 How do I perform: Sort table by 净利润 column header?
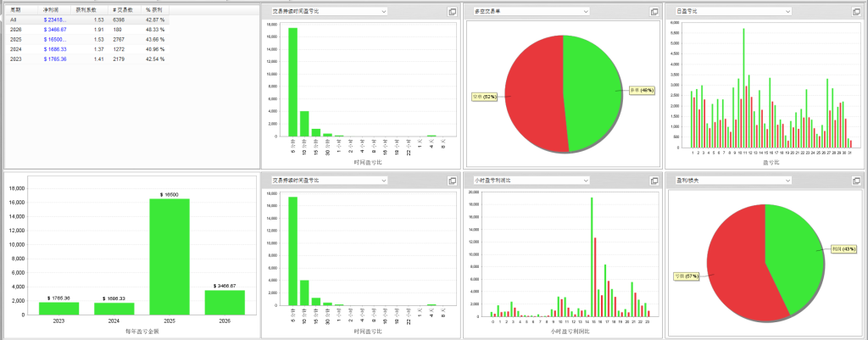[x=52, y=8]
